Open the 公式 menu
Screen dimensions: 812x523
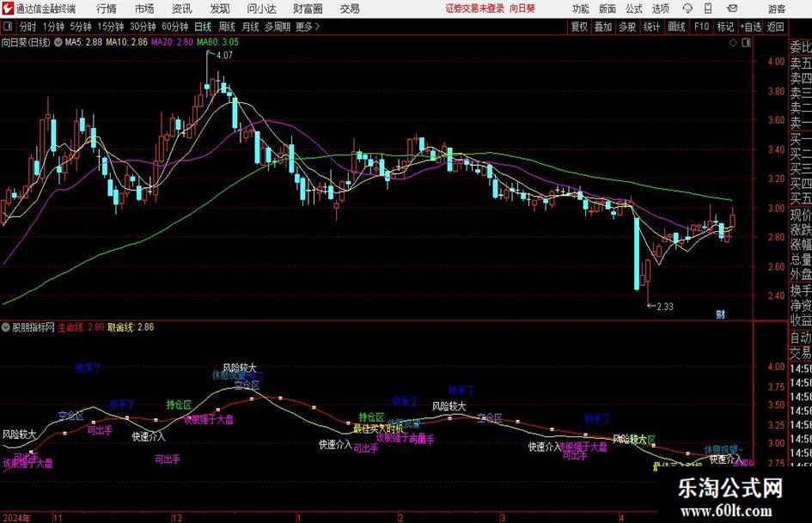pos(634,9)
